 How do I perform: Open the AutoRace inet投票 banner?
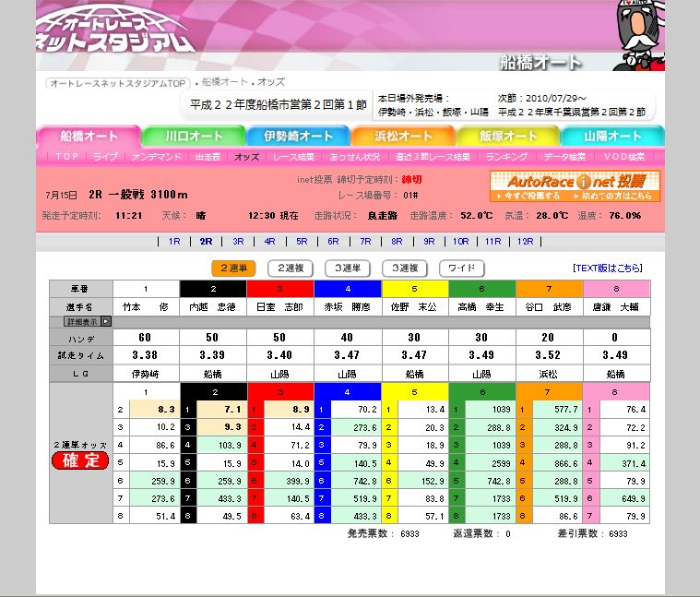point(575,185)
